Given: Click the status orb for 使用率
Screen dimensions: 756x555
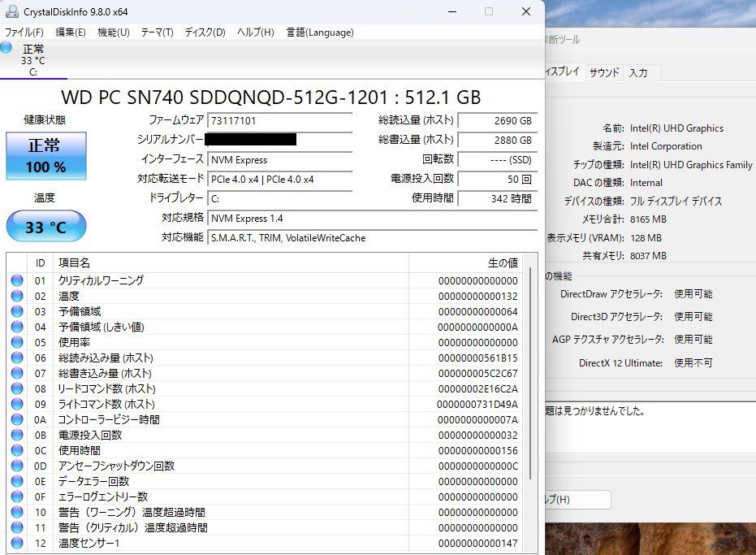Looking at the screenshot, I should [17, 342].
